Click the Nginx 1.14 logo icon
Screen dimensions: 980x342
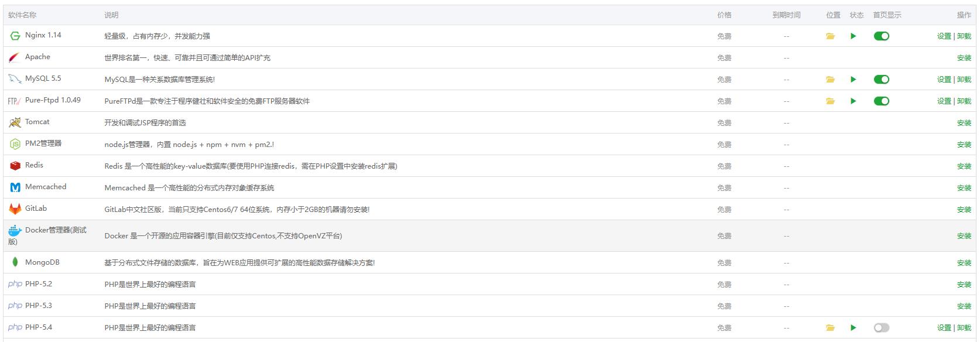pyautogui.click(x=15, y=36)
